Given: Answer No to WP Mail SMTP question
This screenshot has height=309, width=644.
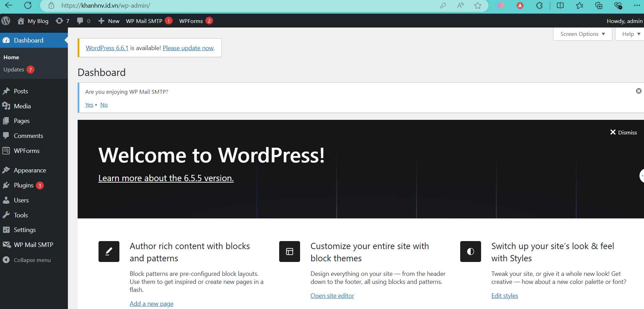Looking at the screenshot, I should click(104, 105).
